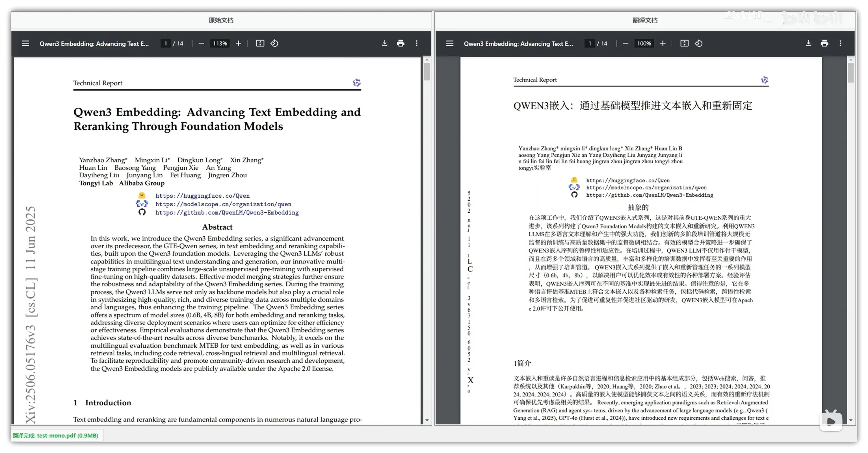
Task: Click down arrow of original document scrollbar
Action: pos(427,420)
